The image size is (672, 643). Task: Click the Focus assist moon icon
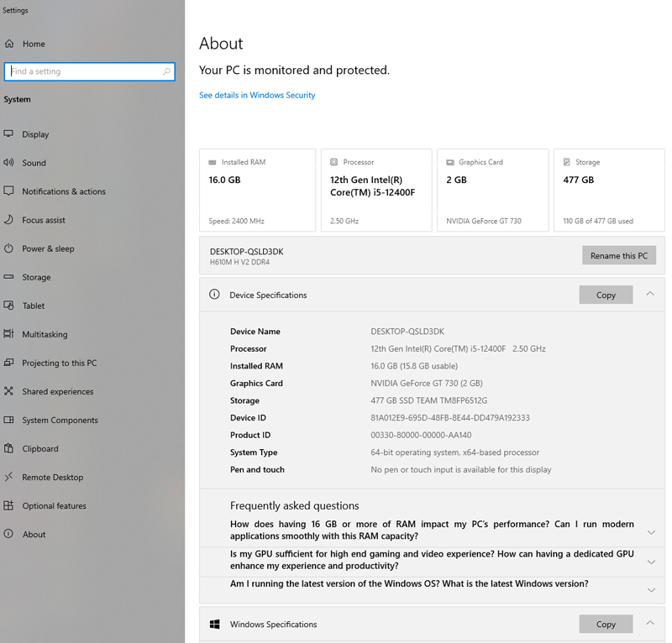coord(8,220)
